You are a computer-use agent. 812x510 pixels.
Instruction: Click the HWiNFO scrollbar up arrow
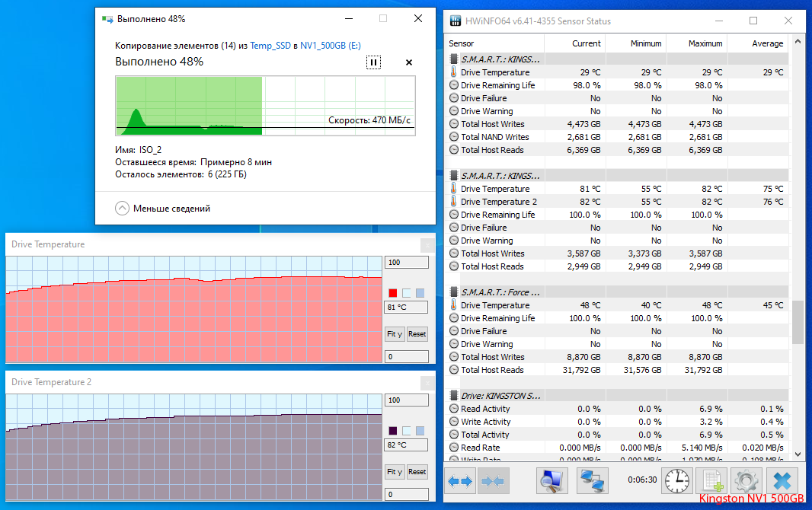pyautogui.click(x=798, y=41)
